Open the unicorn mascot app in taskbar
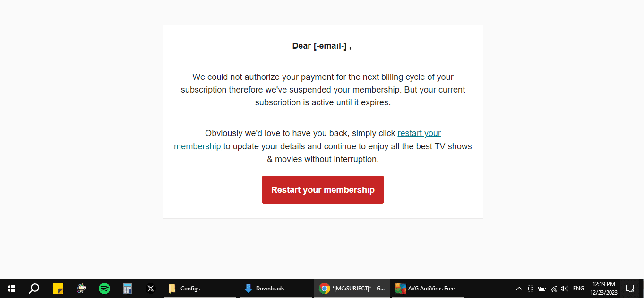Viewport: 644px width, 298px height. click(x=81, y=289)
